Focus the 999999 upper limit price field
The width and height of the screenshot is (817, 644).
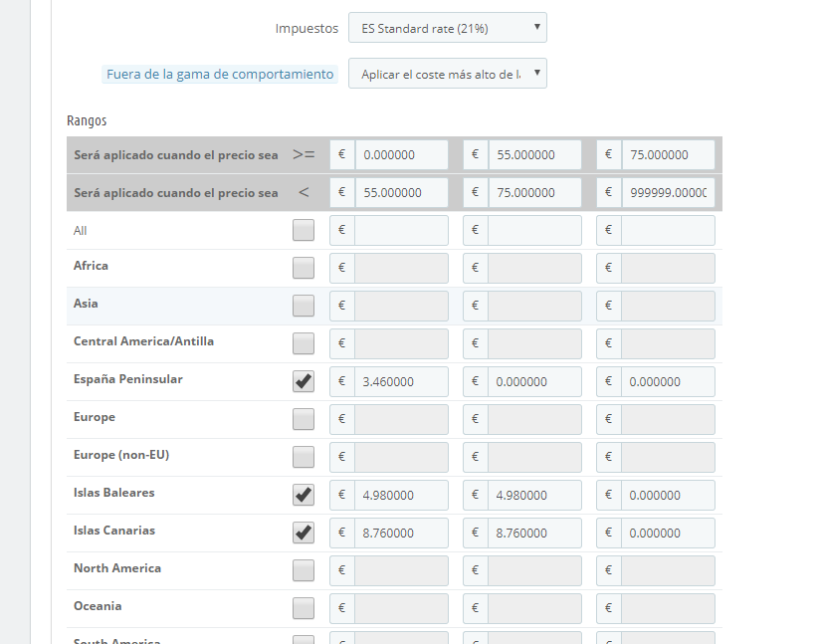[668, 193]
